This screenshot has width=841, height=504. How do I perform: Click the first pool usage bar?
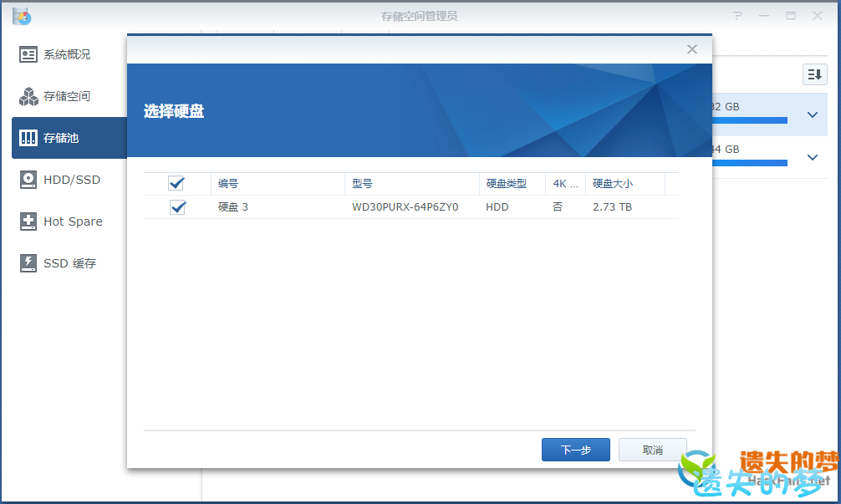pyautogui.click(x=750, y=120)
